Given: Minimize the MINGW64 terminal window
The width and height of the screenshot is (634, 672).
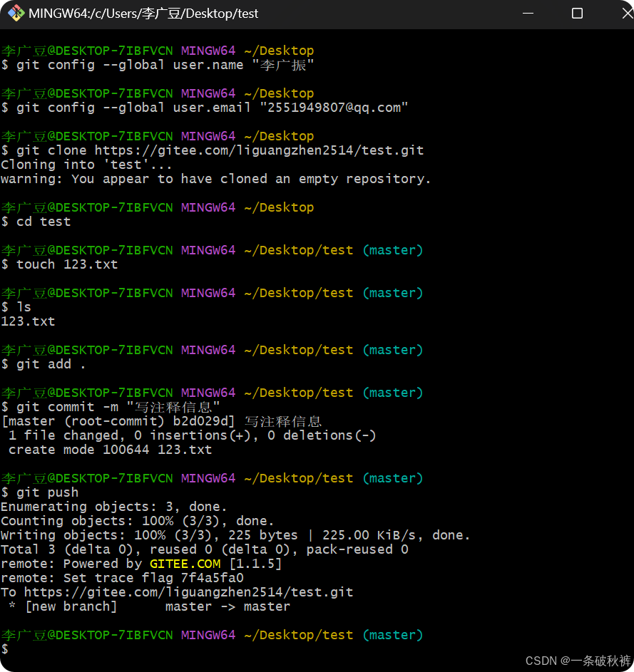Looking at the screenshot, I should (528, 14).
